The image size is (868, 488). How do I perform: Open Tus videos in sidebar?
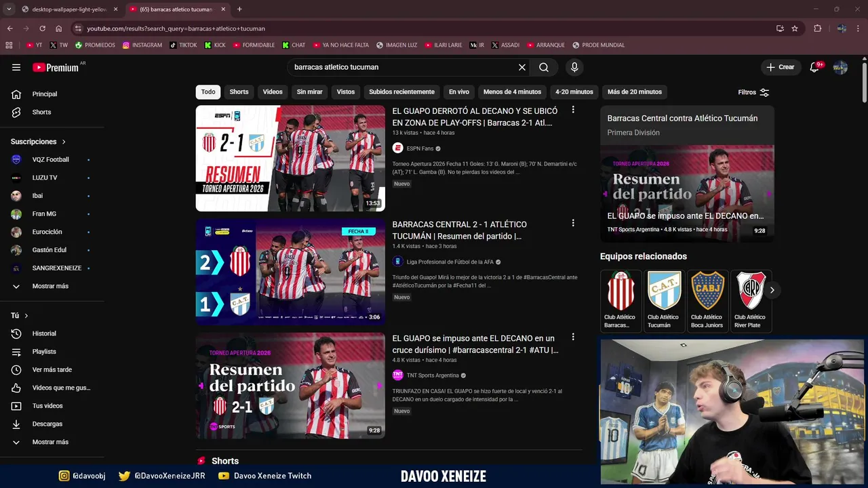[x=47, y=406]
